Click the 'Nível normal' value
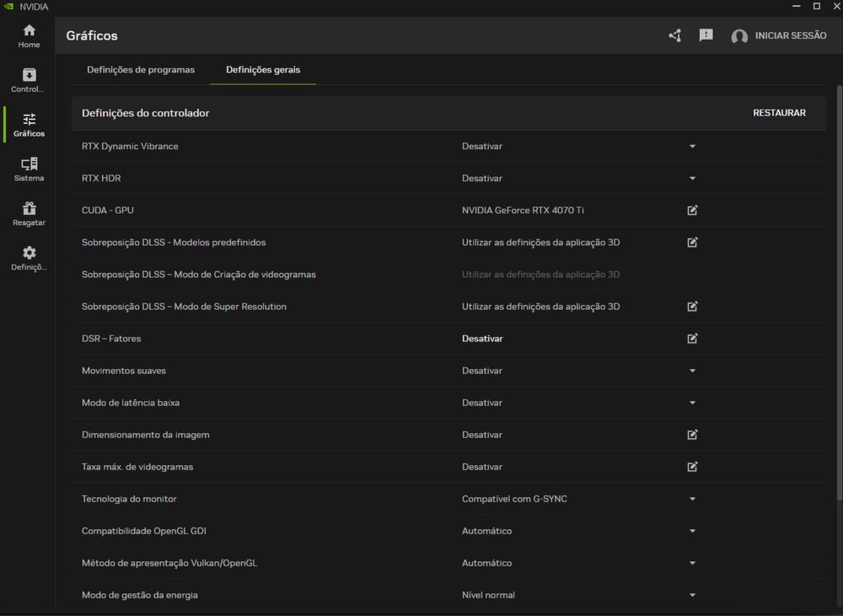843x616 pixels. (x=488, y=595)
